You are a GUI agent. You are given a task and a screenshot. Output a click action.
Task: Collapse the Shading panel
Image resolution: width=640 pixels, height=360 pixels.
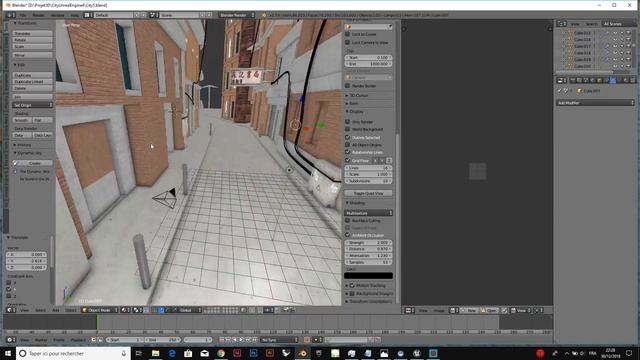pos(356,203)
